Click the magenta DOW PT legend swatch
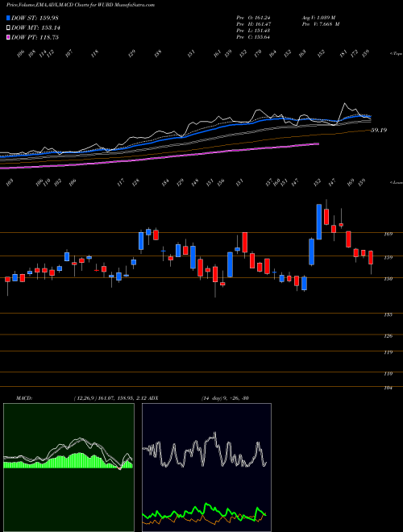 tap(8, 37)
